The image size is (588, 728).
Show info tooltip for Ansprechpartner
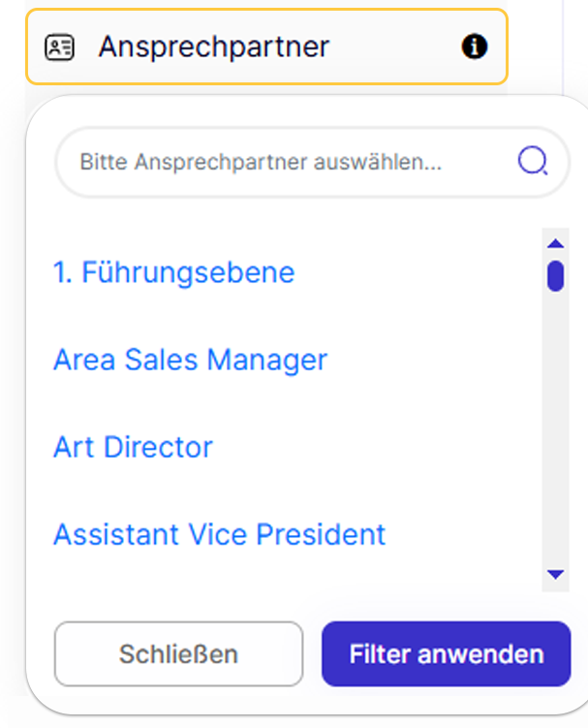point(474,47)
